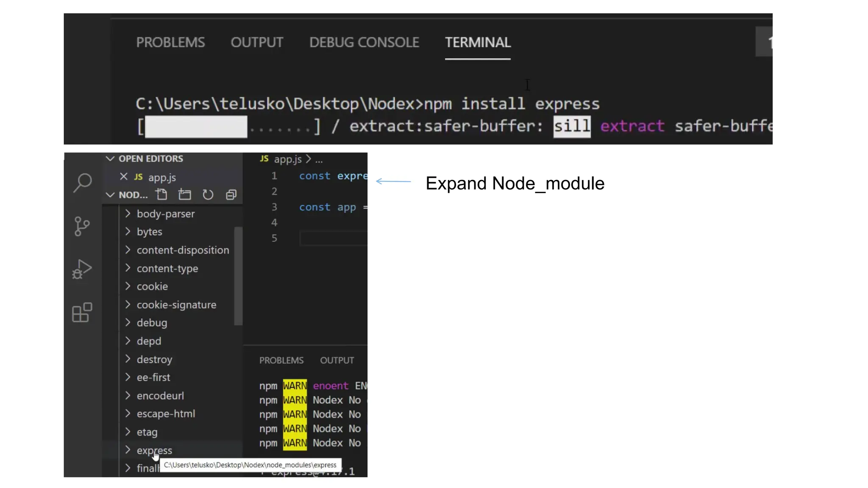
Task: Click line number 1 in editor gutter
Action: pos(274,176)
